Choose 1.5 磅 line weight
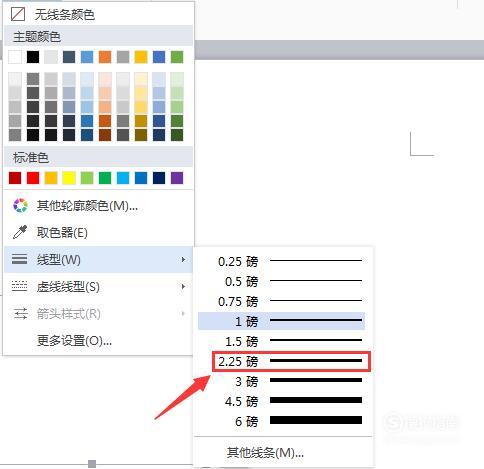Screen dimensions: 484x469 click(282, 341)
